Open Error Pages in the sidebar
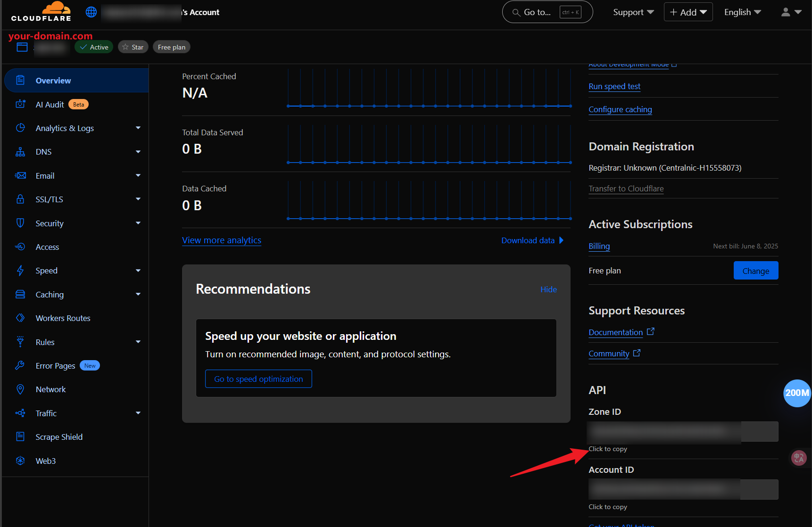 [76, 365]
